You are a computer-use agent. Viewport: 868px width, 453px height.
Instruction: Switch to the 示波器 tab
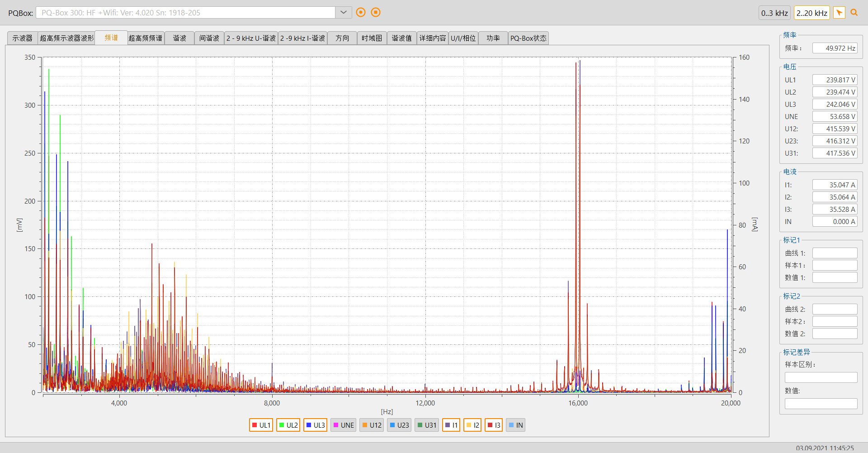(23, 38)
